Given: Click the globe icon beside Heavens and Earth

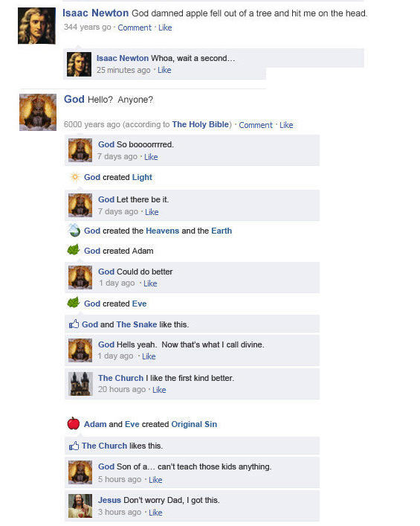Looking at the screenshot, I should pos(74,231).
